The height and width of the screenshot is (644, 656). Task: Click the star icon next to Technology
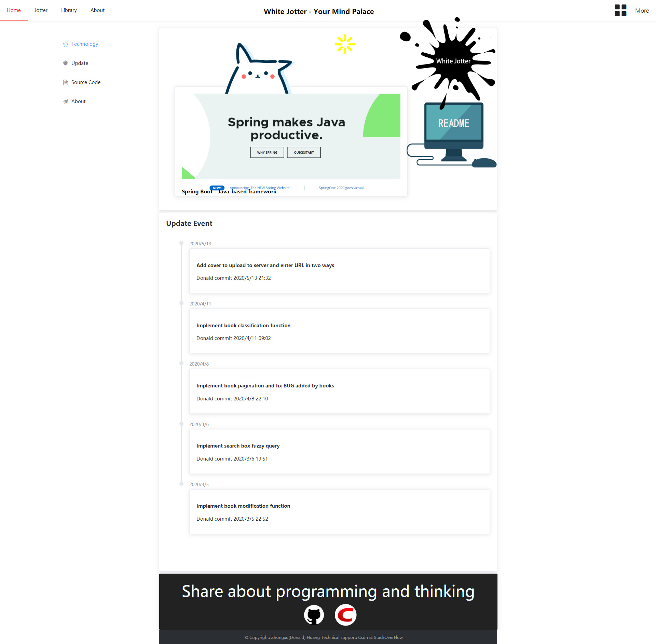click(x=66, y=44)
